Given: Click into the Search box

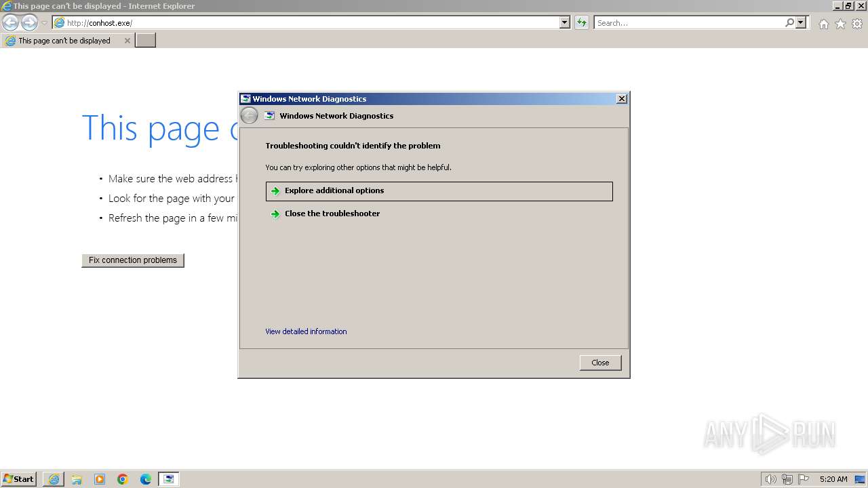Looking at the screenshot, I should point(688,23).
